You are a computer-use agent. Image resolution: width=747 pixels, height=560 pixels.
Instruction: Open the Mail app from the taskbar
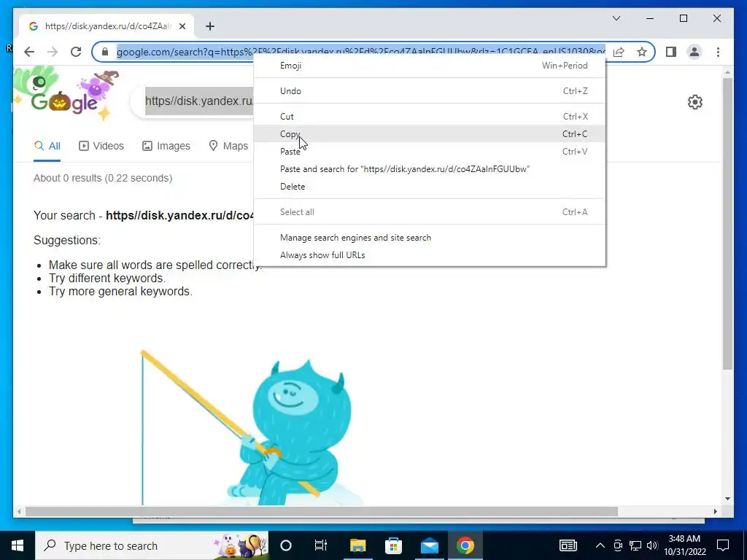429,545
